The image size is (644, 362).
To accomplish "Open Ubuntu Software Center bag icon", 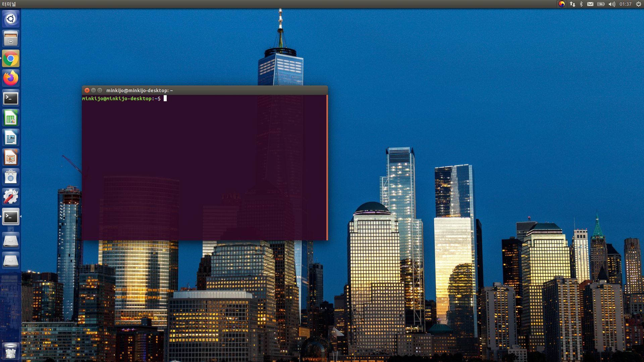I will click(11, 177).
